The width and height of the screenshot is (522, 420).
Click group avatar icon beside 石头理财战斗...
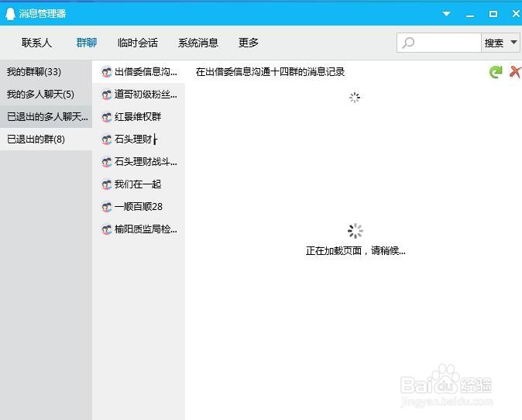pyautogui.click(x=107, y=162)
